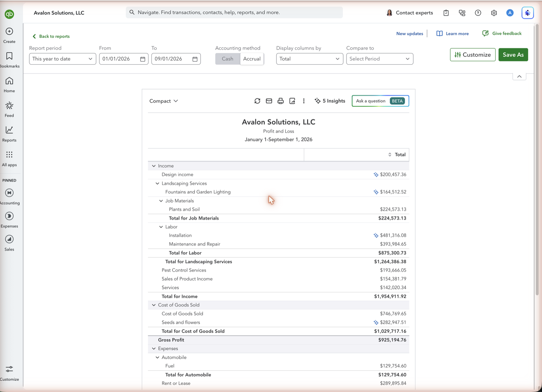Image resolution: width=542 pixels, height=392 pixels.
Task: Click the To date field 09/01/2026
Action: [x=176, y=59]
